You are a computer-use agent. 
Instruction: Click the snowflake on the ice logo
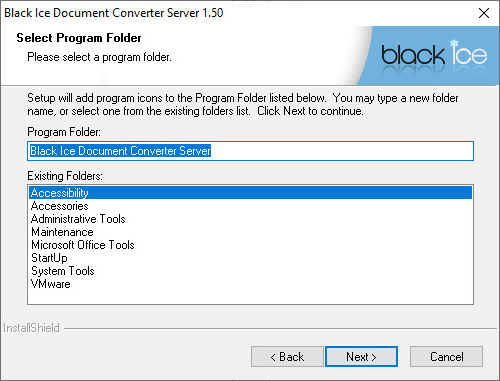454,43
